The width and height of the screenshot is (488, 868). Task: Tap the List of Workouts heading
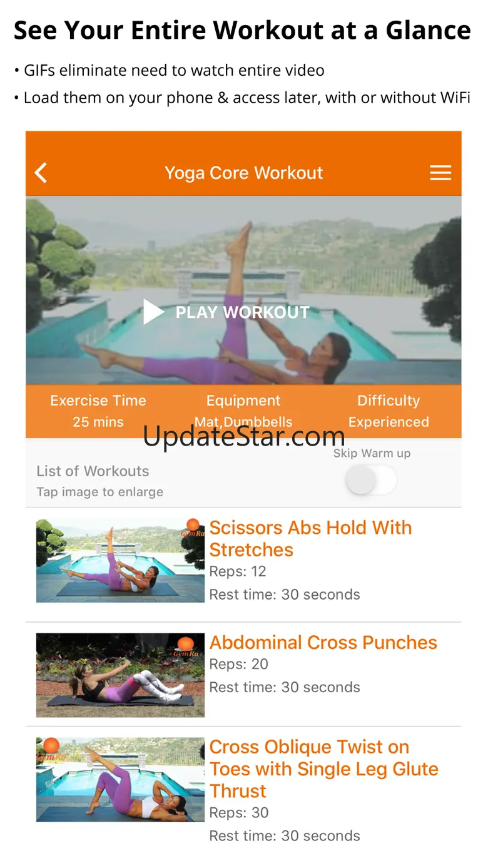[x=93, y=471]
